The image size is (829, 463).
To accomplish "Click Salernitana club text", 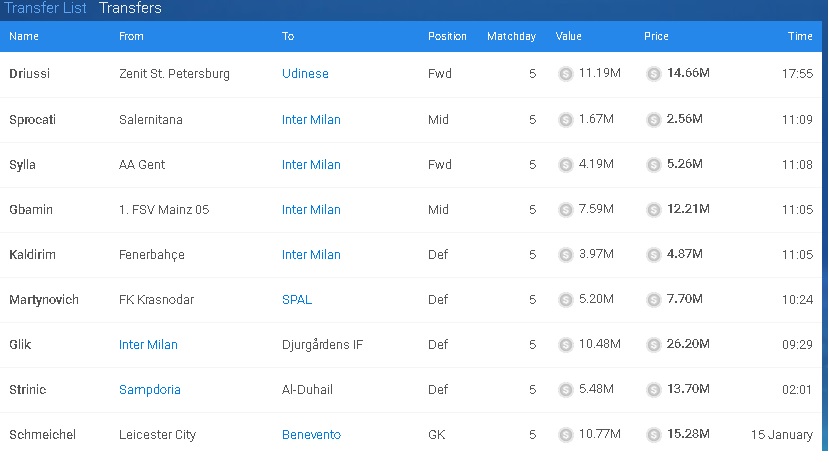I will point(151,120).
